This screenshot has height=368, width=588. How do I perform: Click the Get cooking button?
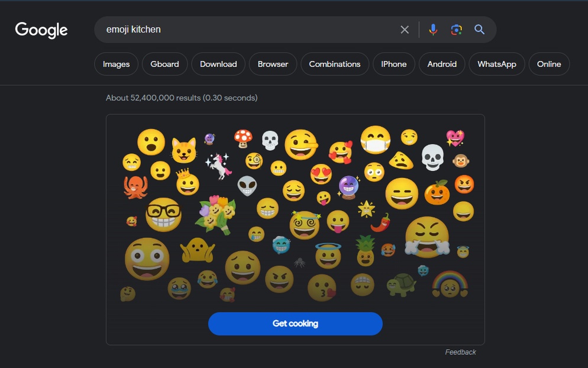tap(296, 324)
